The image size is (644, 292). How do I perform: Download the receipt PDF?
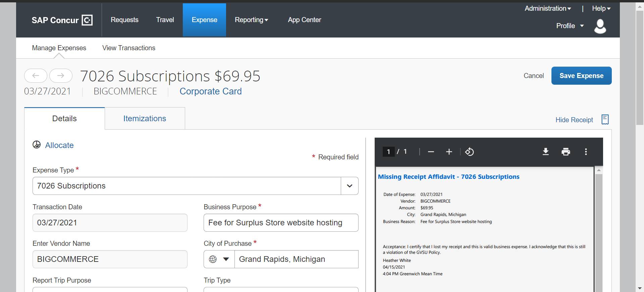pyautogui.click(x=546, y=152)
